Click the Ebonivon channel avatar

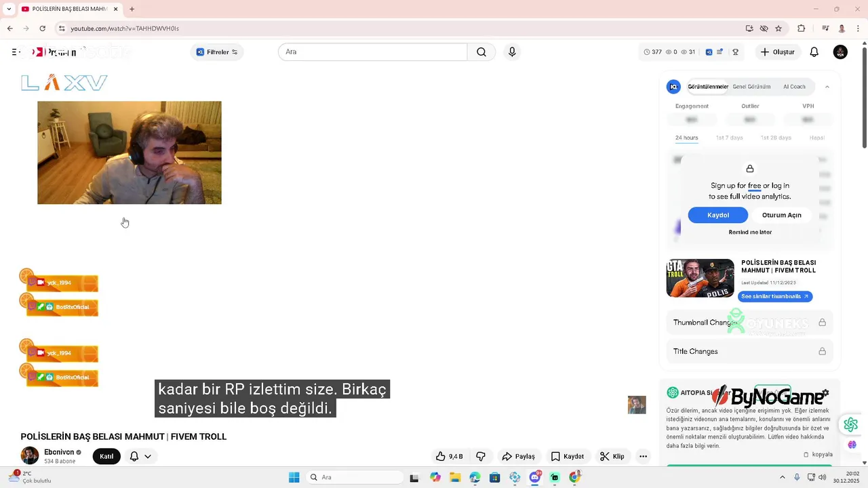point(29,455)
